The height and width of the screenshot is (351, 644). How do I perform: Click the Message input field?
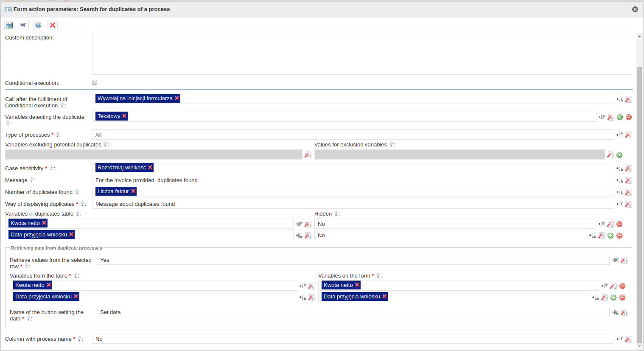[x=353, y=180]
